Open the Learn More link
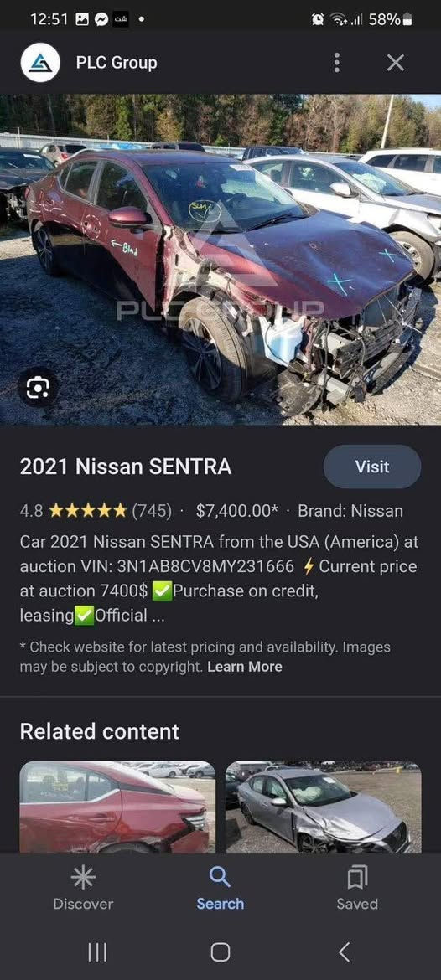Image resolution: width=441 pixels, height=980 pixels. (x=245, y=667)
